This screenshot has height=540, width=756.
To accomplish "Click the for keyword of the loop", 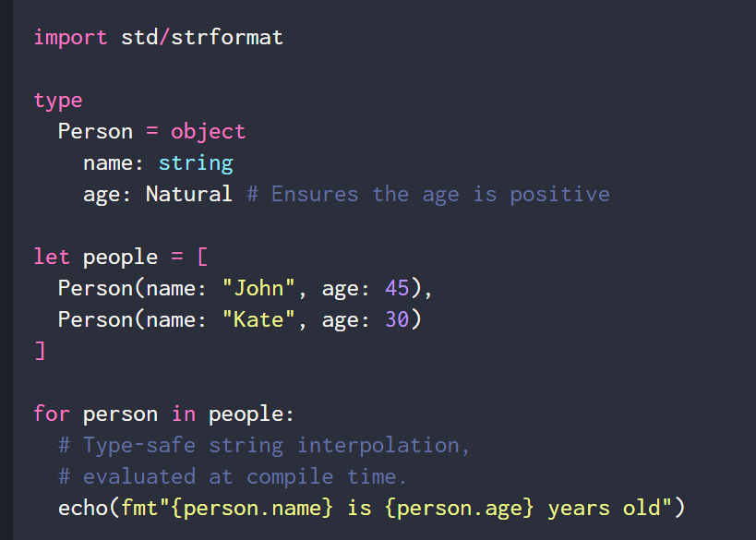I will pyautogui.click(x=52, y=414).
